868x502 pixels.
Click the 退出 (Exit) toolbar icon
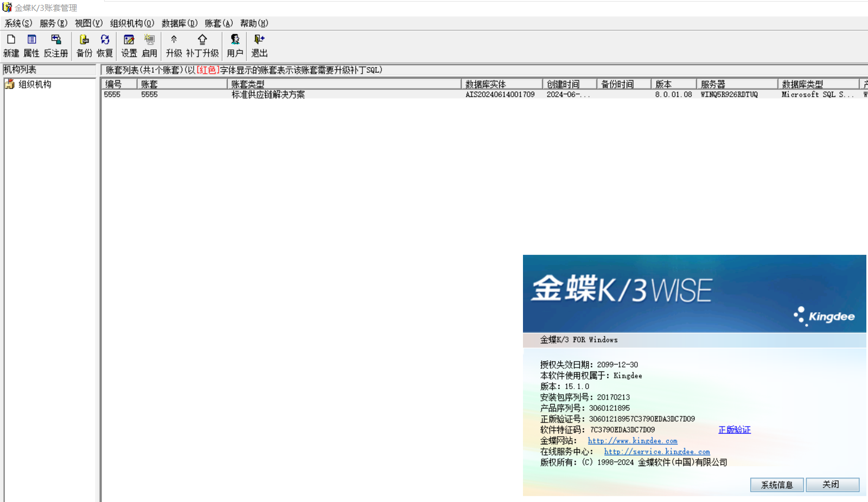point(259,45)
